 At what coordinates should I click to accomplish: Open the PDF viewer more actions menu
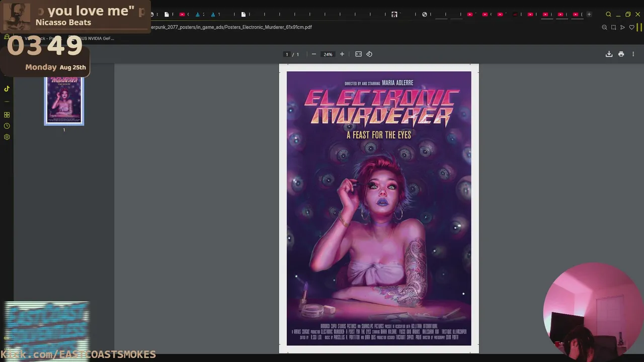point(633,54)
